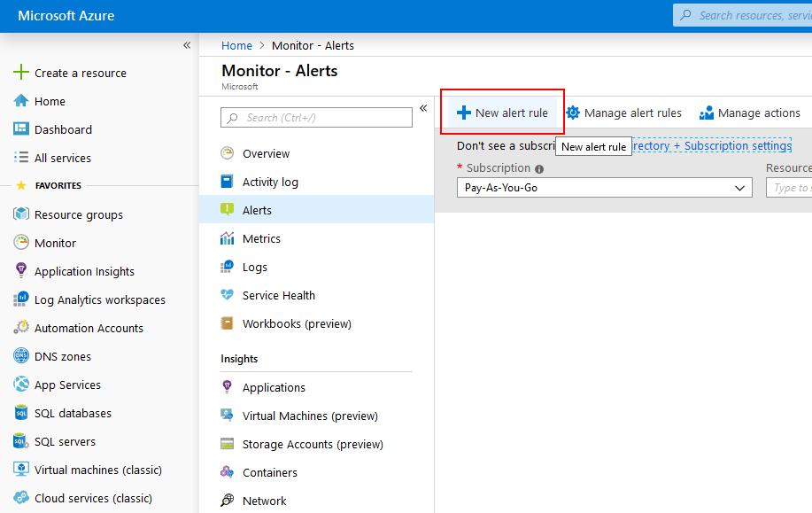
Task: Click the Logs icon in Monitor menu
Action: pyautogui.click(x=227, y=267)
